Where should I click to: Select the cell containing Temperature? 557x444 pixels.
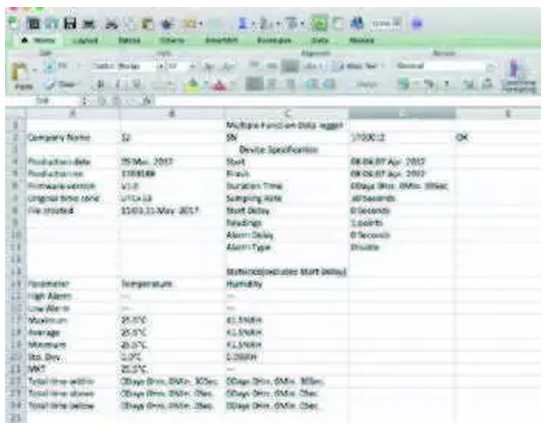pyautogui.click(x=172, y=284)
